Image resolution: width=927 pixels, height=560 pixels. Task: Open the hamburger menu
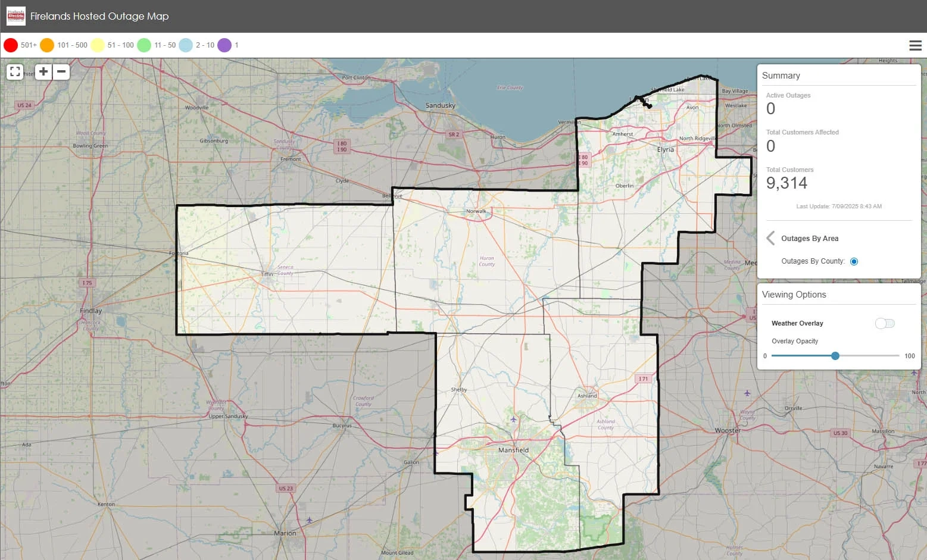pyautogui.click(x=916, y=45)
